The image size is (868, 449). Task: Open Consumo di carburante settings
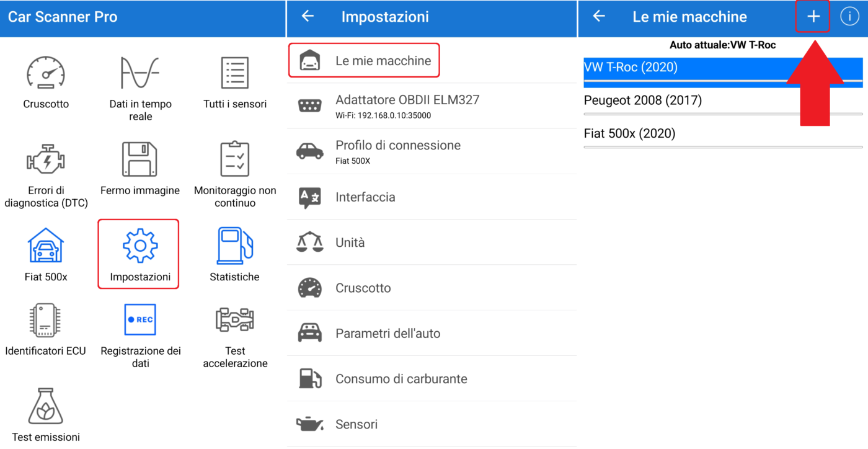tap(432, 379)
